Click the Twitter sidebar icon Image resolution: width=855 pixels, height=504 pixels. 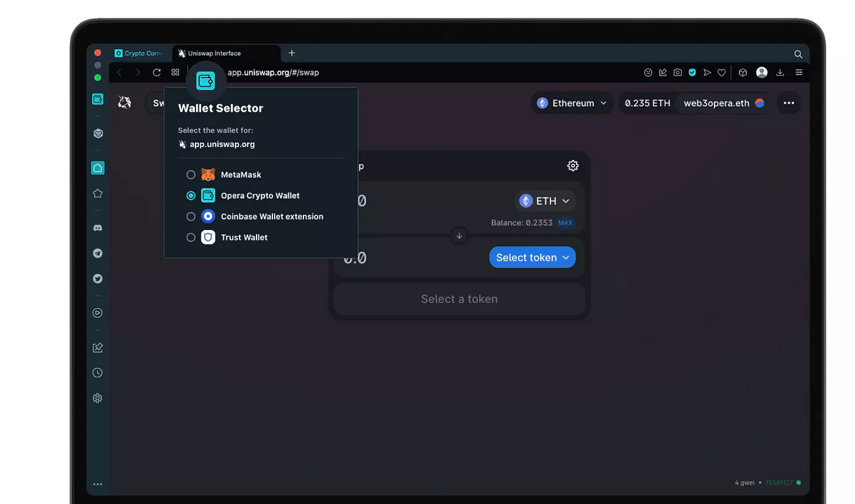coord(98,278)
